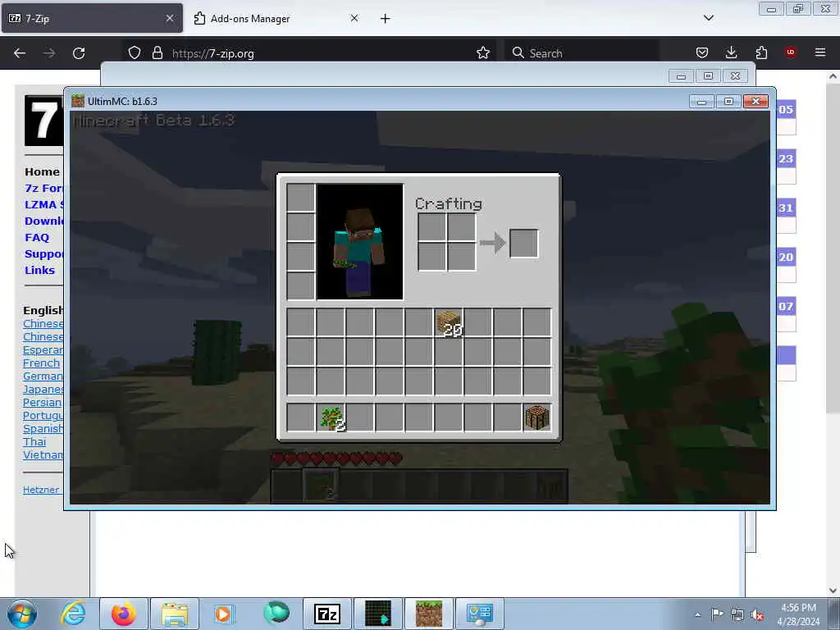Open the Firefox hamburger menu
Image resolution: width=840 pixels, height=630 pixels.
coord(819,52)
